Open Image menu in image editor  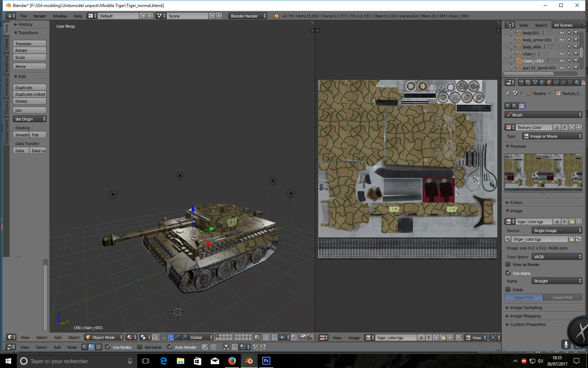click(x=354, y=338)
